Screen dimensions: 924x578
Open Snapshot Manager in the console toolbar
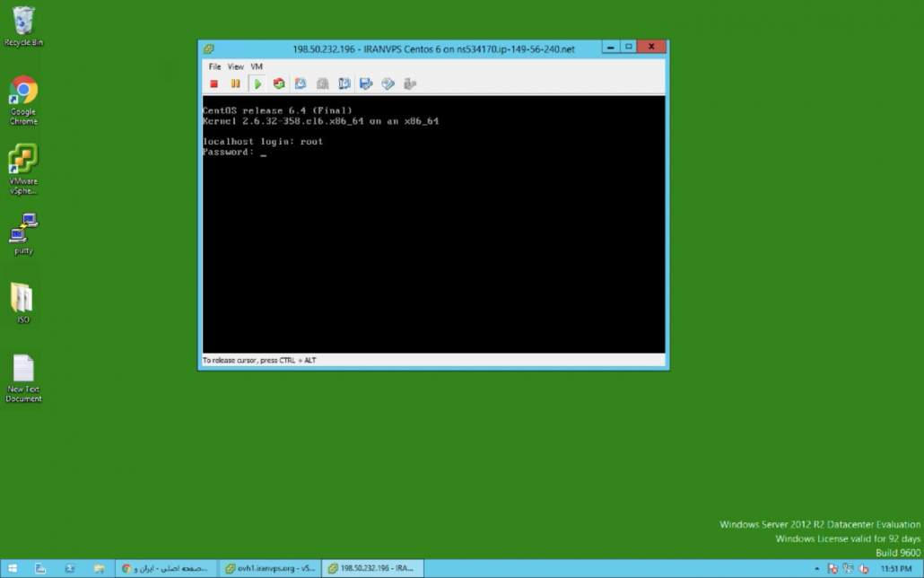click(344, 83)
